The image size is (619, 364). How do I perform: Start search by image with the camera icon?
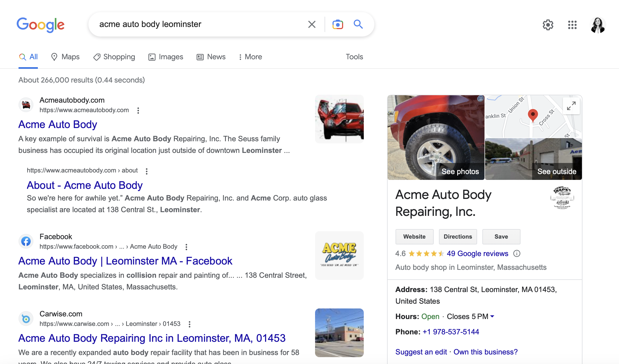click(338, 24)
